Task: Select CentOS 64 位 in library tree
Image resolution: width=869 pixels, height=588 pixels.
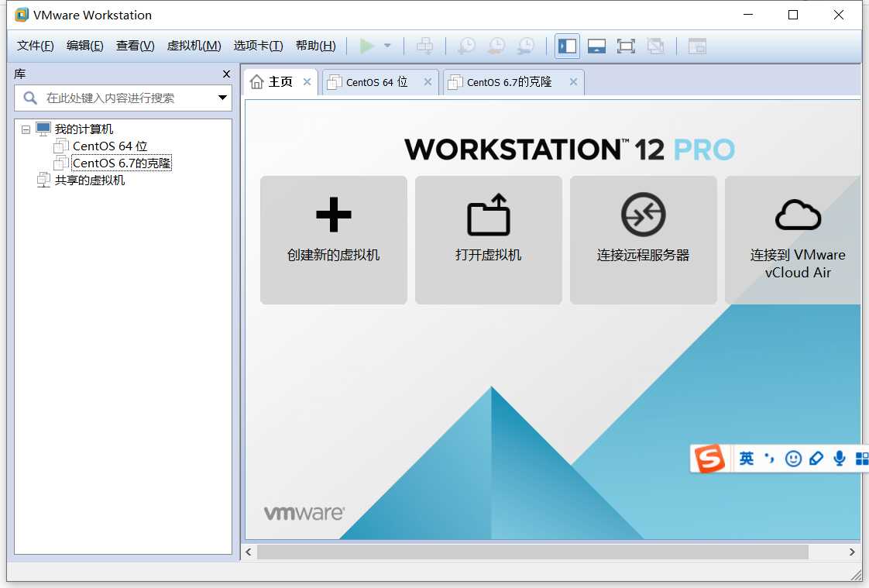Action: coord(110,146)
